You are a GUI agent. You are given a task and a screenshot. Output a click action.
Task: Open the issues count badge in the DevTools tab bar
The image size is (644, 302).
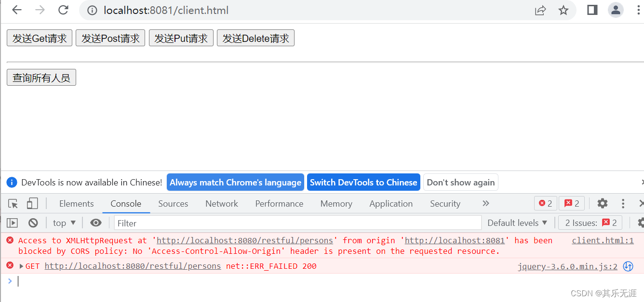tap(572, 203)
